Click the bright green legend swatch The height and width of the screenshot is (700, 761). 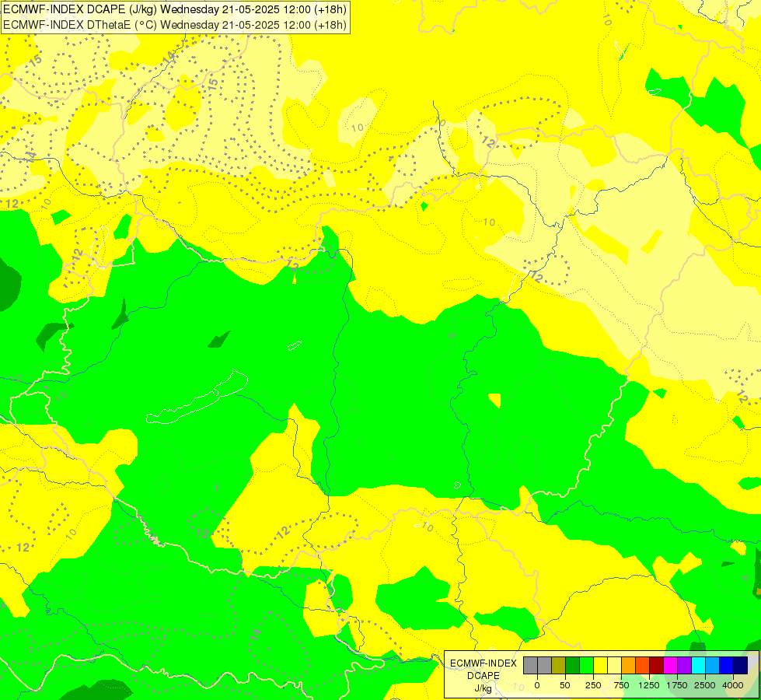(586, 665)
